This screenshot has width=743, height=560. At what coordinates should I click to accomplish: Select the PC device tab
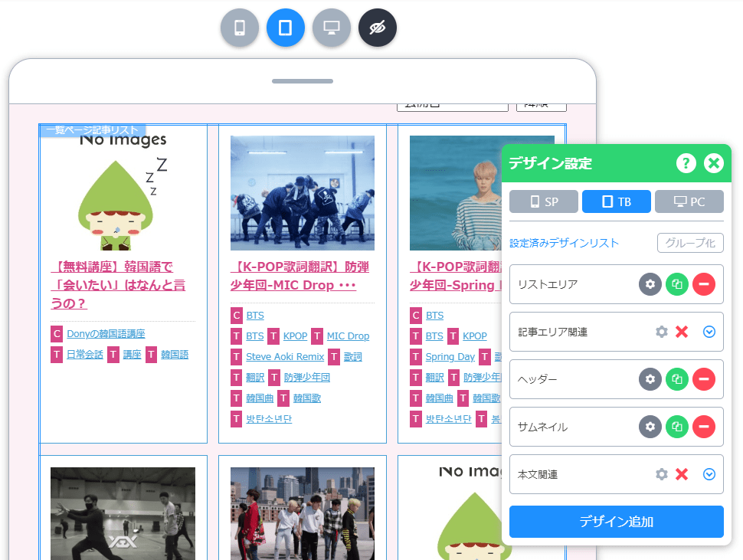[x=689, y=201]
